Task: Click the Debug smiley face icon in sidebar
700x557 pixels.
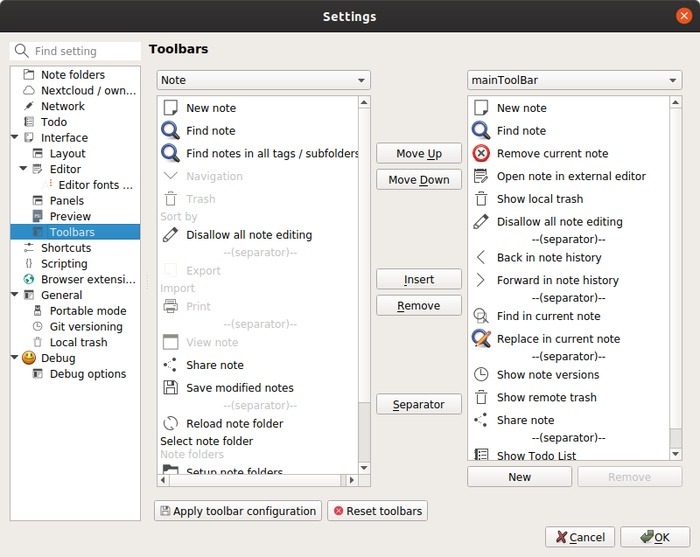Action: click(x=29, y=358)
